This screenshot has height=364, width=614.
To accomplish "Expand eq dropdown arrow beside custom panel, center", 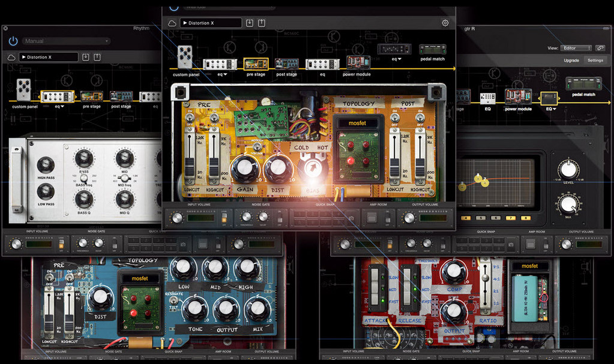I will click(x=225, y=74).
